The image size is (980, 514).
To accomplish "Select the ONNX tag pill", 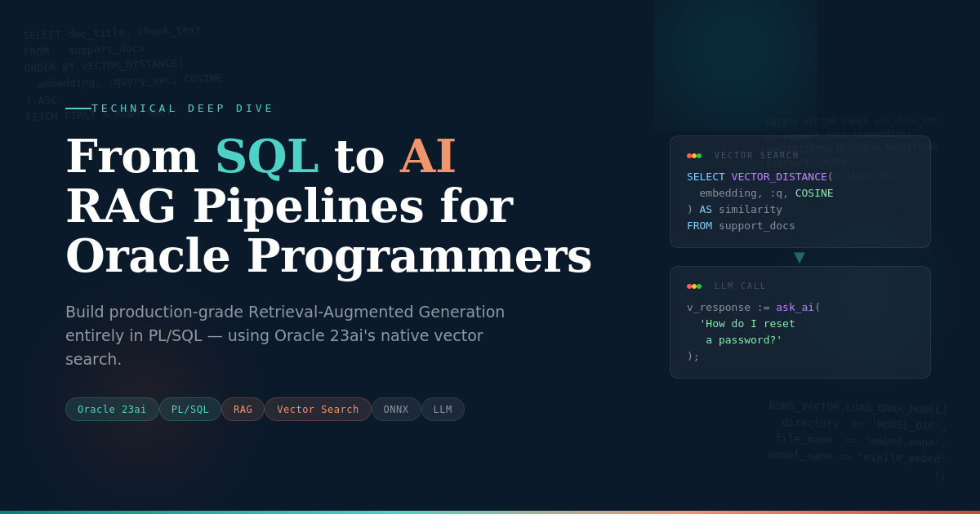I will point(396,410).
